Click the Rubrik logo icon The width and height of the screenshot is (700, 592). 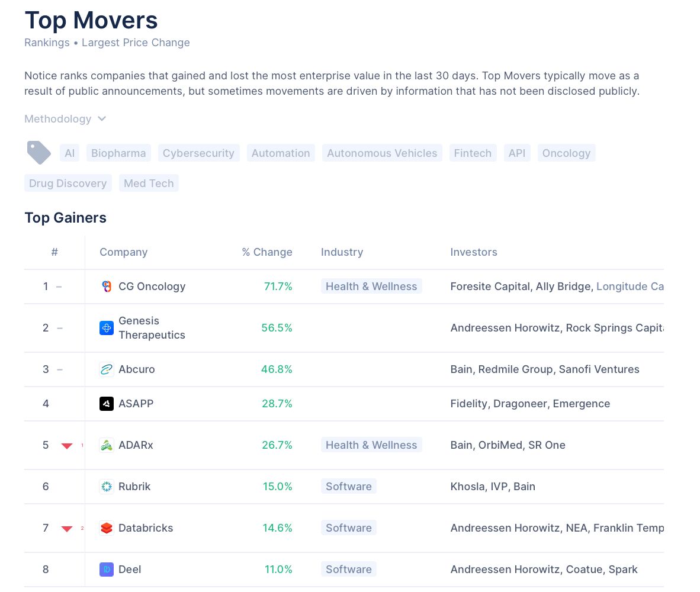106,487
